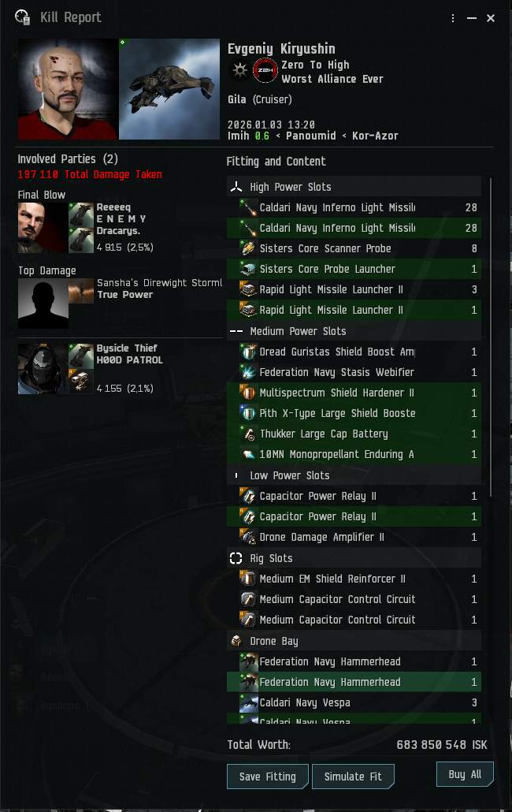Collapse the Drone Bay section
512x812 pixels.
(354, 641)
